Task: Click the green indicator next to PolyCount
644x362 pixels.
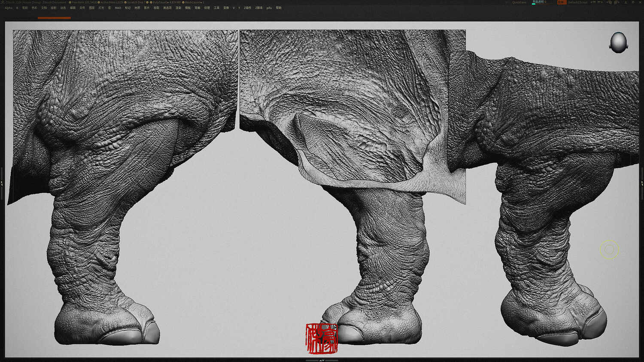Action: [x=151, y=2]
